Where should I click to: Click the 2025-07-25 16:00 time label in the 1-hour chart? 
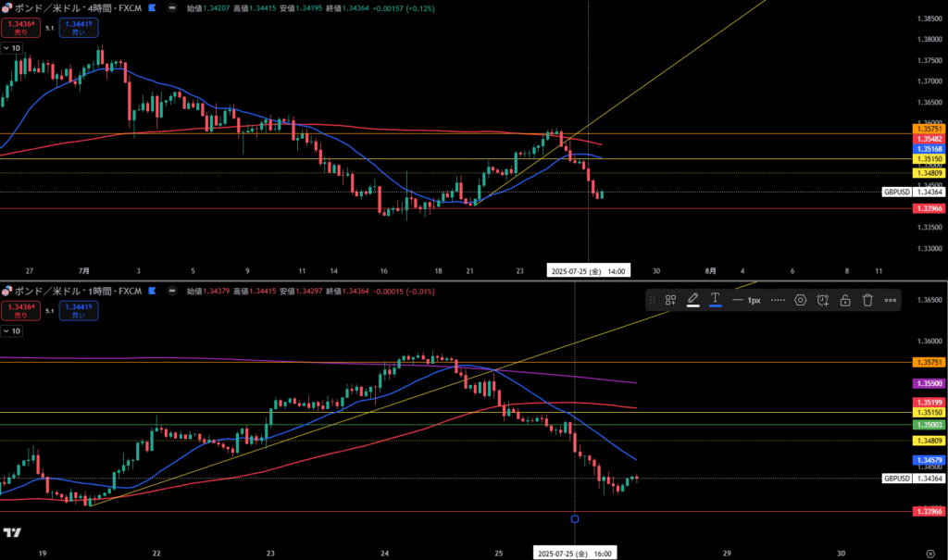tap(575, 554)
